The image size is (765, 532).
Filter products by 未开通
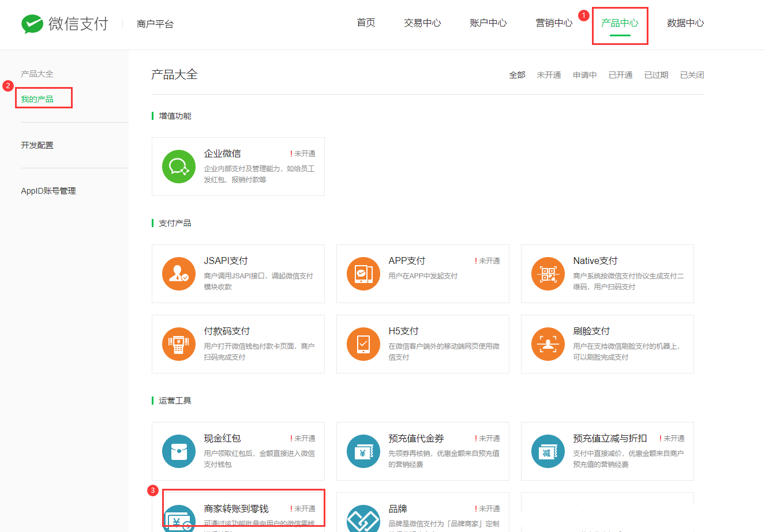(549, 75)
